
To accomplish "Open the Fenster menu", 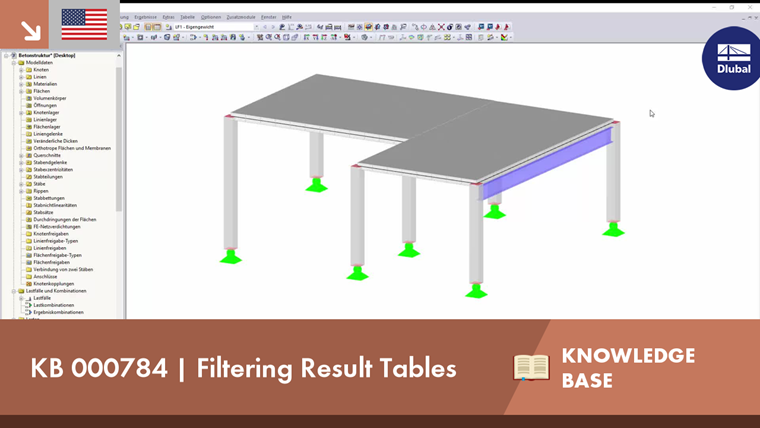I will click(x=269, y=17).
